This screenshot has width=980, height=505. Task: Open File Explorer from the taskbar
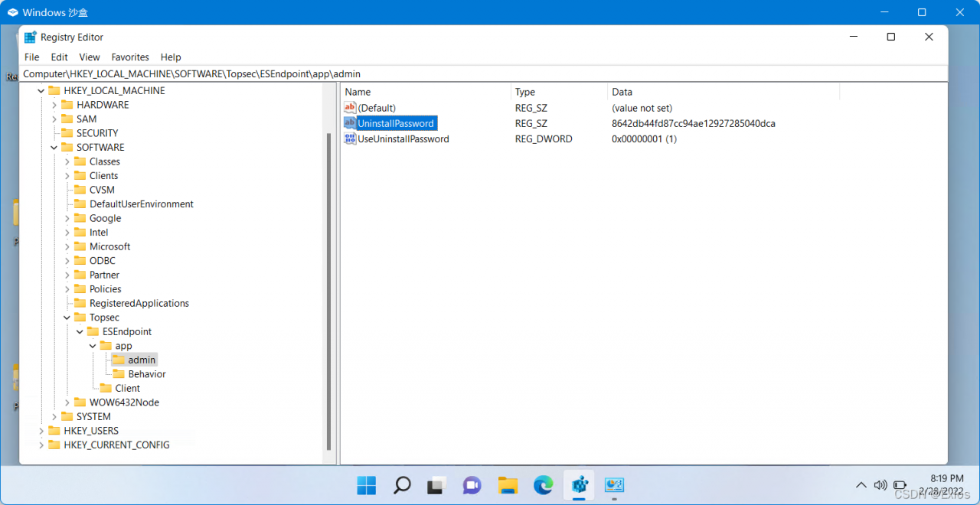(508, 484)
